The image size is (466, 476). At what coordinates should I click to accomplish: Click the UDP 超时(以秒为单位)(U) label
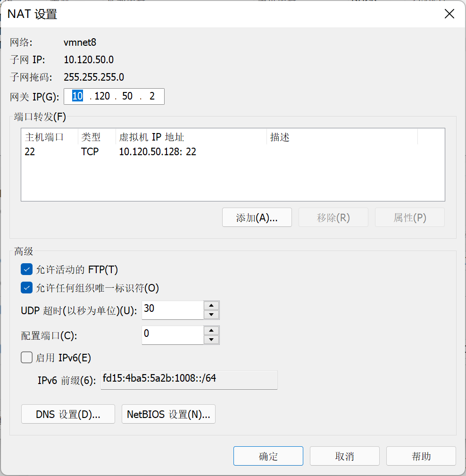79,310
